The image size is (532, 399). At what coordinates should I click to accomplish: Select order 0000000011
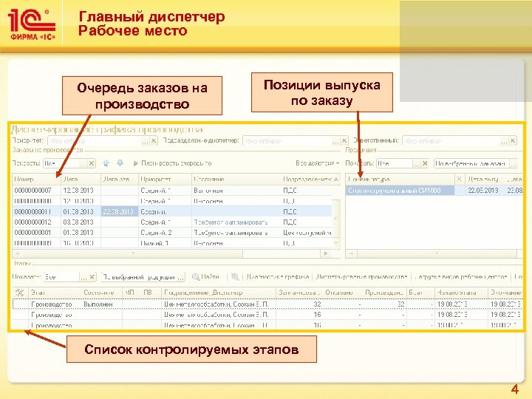172,211
